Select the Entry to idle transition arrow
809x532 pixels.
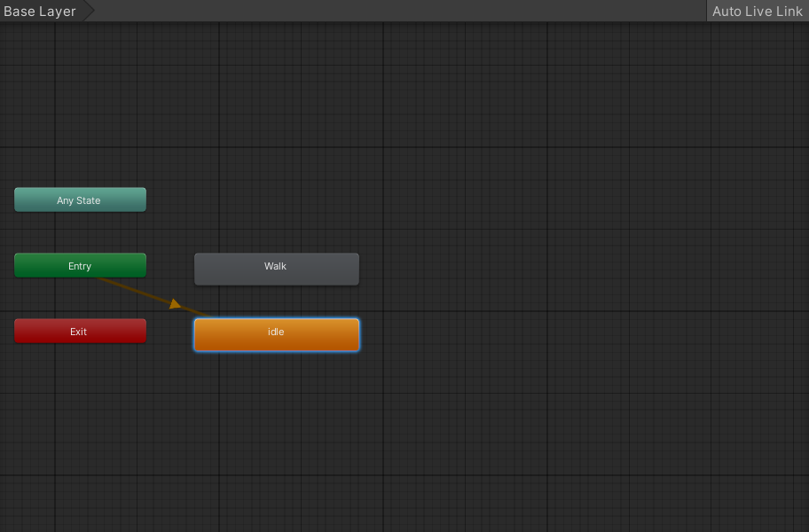tap(175, 304)
